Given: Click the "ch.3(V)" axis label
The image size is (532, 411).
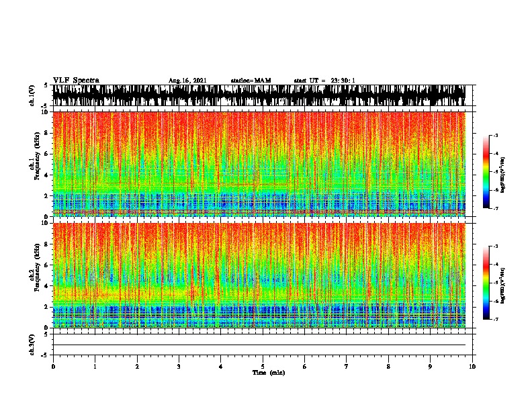Looking at the screenshot, I should point(32,345).
